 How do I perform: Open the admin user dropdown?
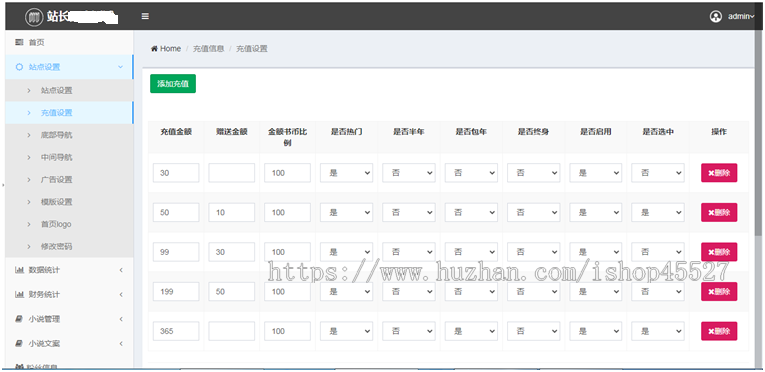tap(741, 17)
